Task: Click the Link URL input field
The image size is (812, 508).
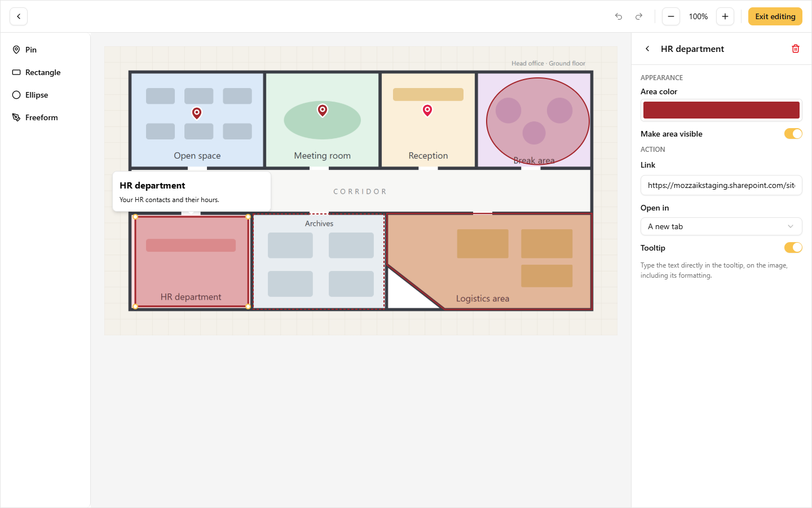Action: (x=721, y=185)
